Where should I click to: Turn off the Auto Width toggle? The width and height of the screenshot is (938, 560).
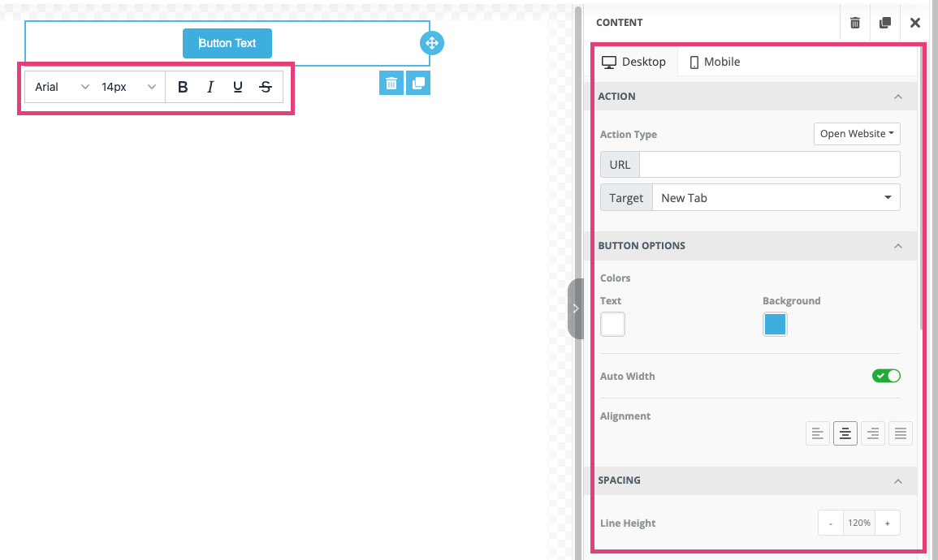pyautogui.click(x=886, y=376)
